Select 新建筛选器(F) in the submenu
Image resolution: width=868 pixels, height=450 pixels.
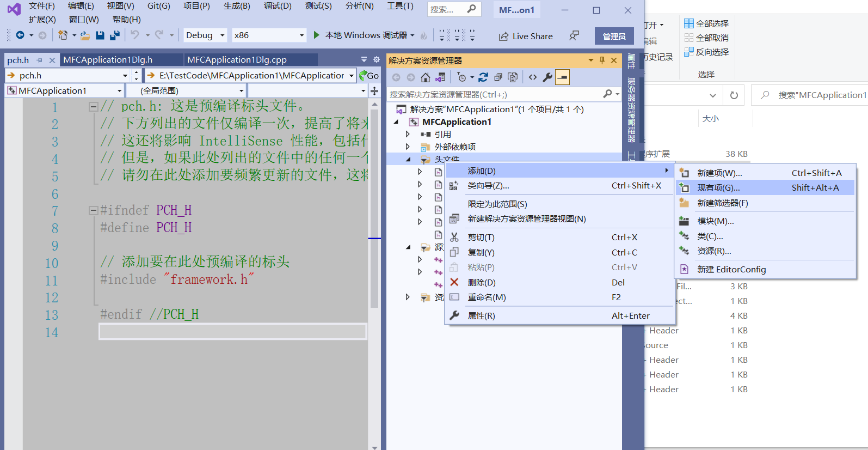click(765, 203)
